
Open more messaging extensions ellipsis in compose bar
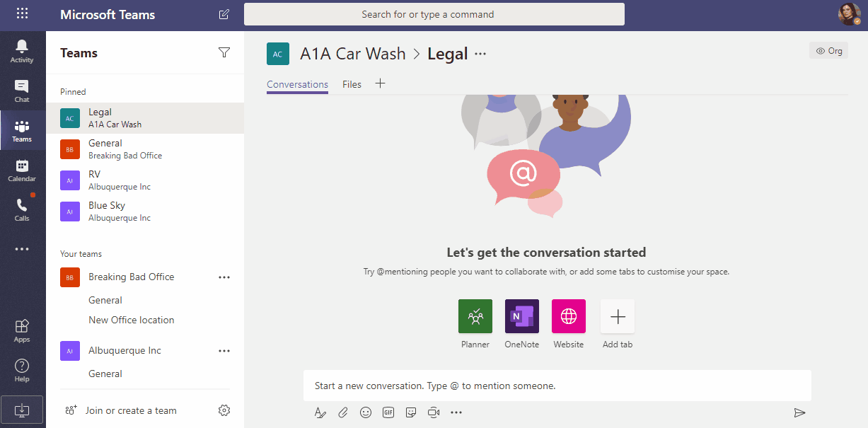(x=456, y=412)
